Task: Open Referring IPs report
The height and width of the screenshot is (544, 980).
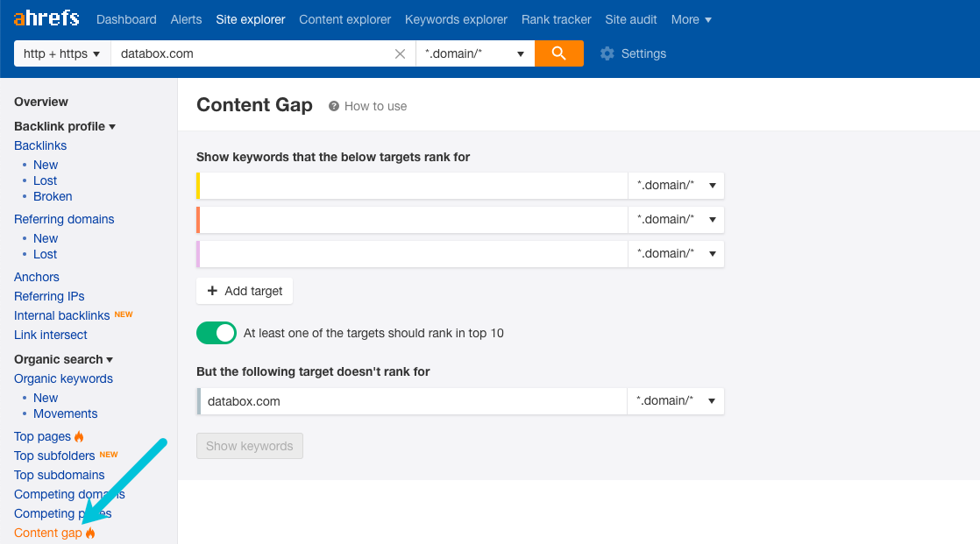Action: tap(49, 296)
